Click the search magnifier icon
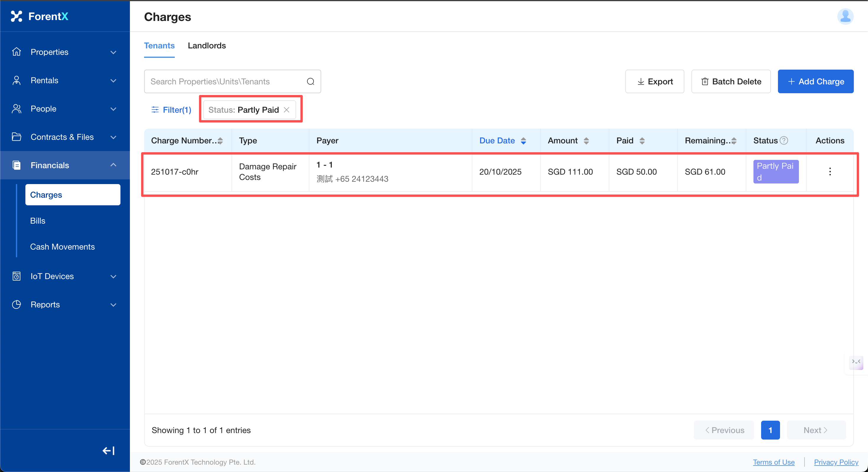Screen dimensions: 868x472 click(310, 81)
